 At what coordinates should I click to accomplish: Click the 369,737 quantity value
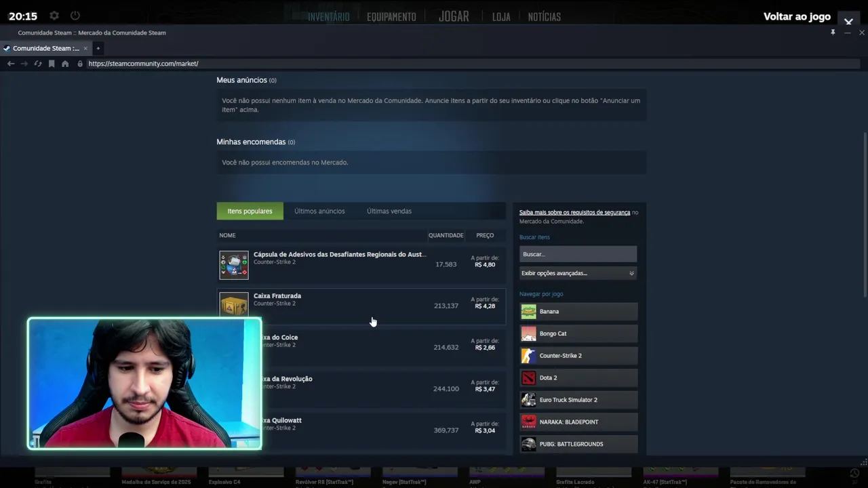[x=446, y=430]
